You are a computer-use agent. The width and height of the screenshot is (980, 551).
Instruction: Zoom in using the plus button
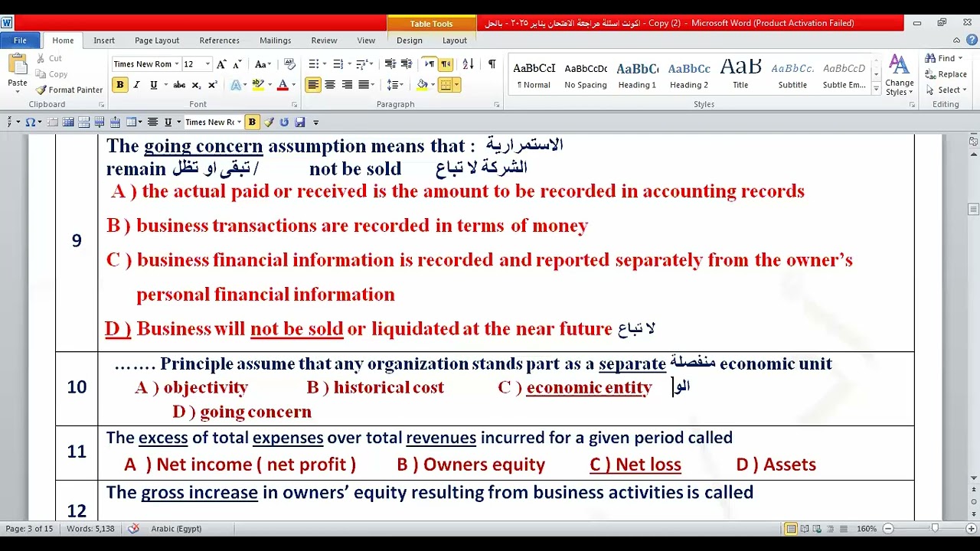970,528
